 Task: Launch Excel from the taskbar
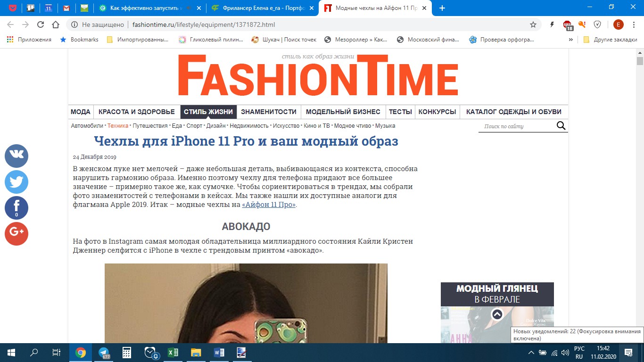[x=173, y=352]
